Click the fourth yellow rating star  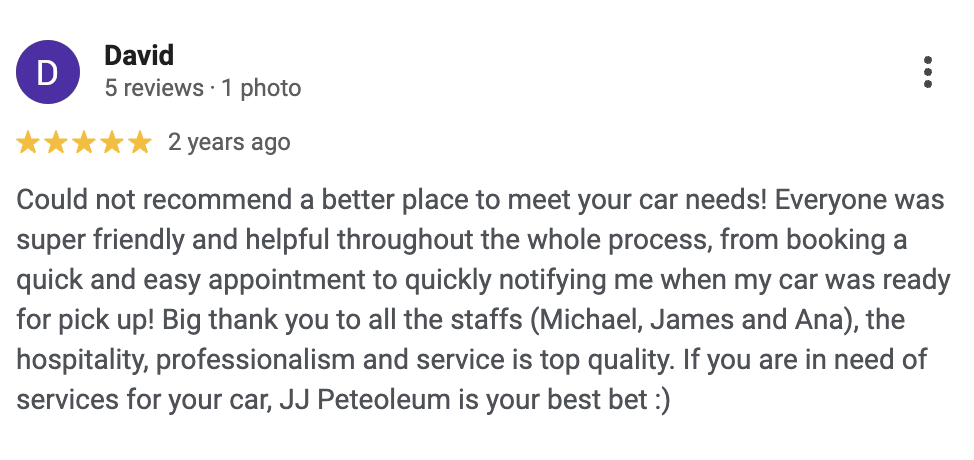pos(112,143)
